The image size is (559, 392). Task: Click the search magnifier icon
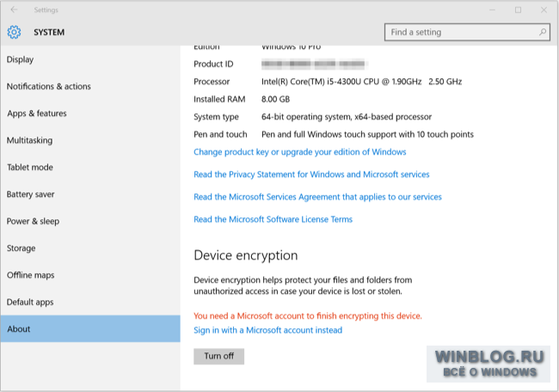(x=543, y=32)
